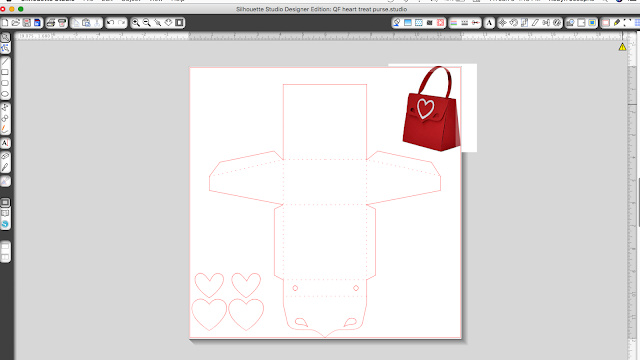Open a file using the folder icon
The height and width of the screenshot is (360, 640).
pos(16,23)
